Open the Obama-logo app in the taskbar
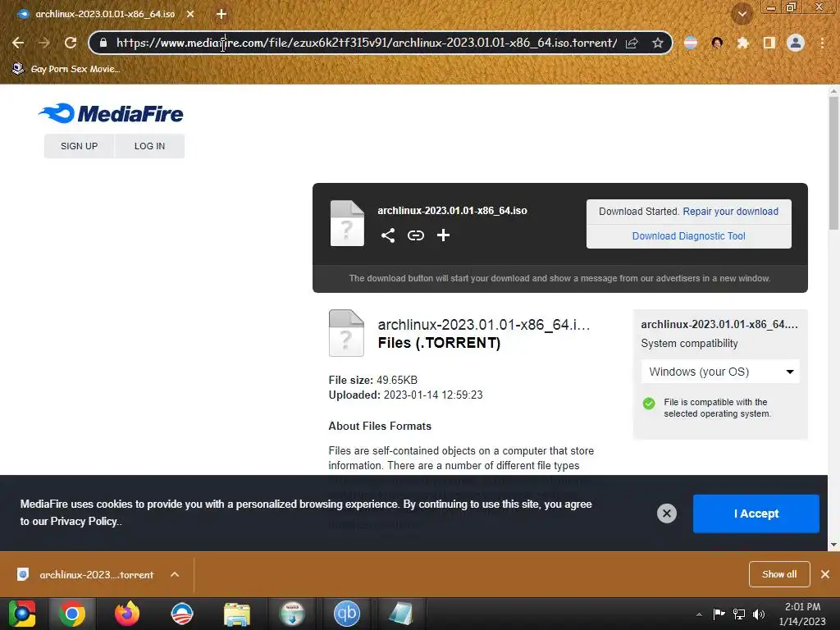 click(x=182, y=614)
